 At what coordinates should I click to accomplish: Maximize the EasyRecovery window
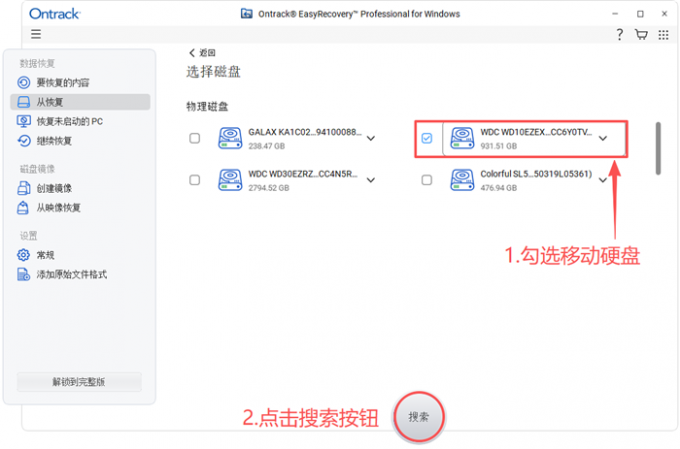[x=640, y=14]
